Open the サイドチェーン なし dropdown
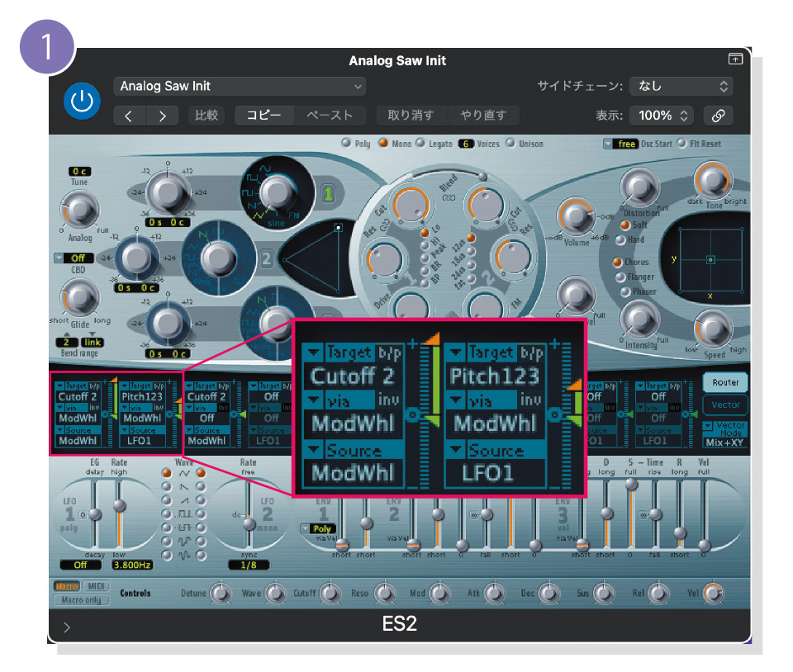Screen dimensions: 793x672 point(681,87)
